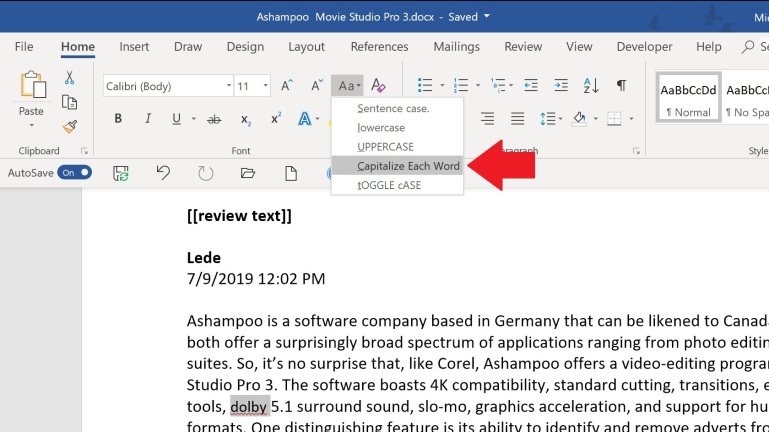This screenshot has height=432, width=769.
Task: Choose tOGGLE cASE from the menu
Action: coord(397,185)
